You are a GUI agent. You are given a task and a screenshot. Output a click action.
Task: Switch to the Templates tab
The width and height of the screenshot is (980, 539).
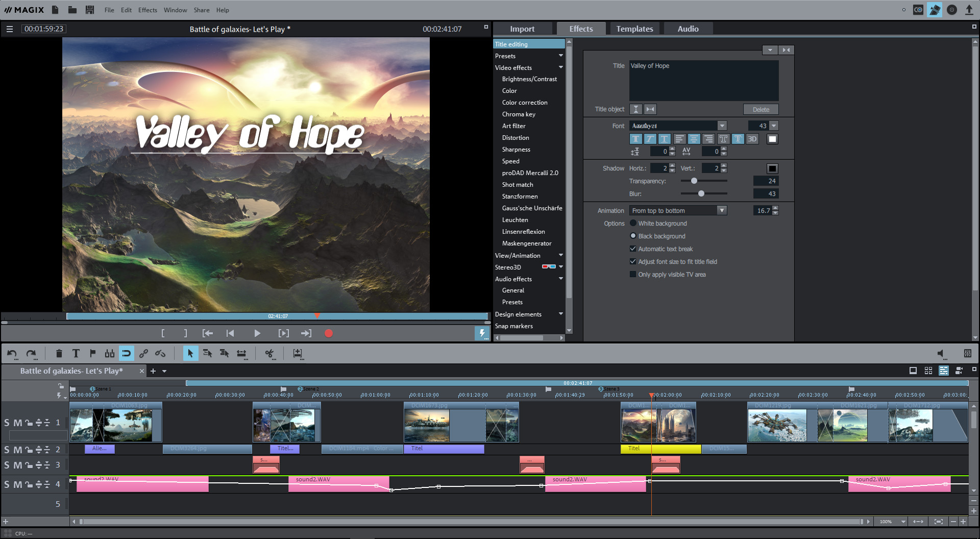coord(634,28)
